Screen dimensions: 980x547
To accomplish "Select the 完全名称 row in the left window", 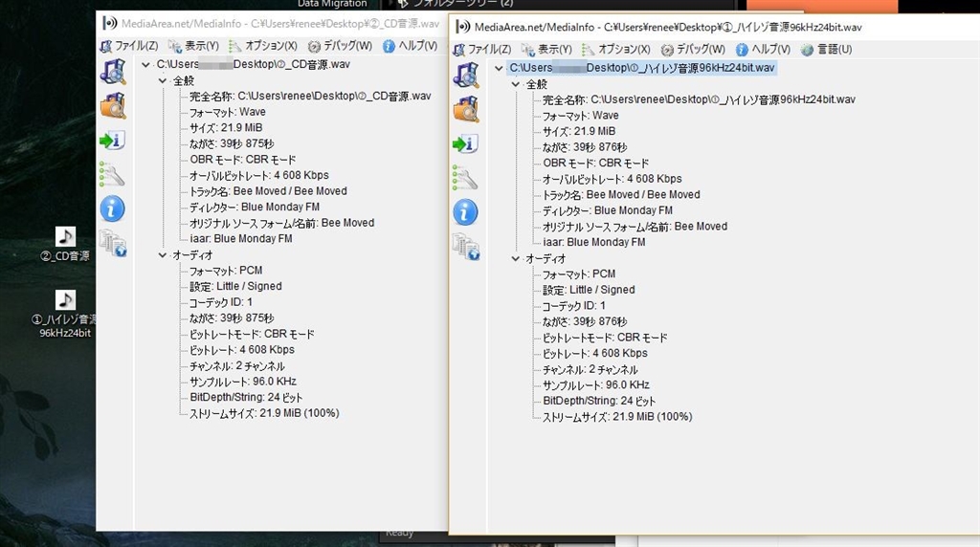I will pyautogui.click(x=310, y=97).
